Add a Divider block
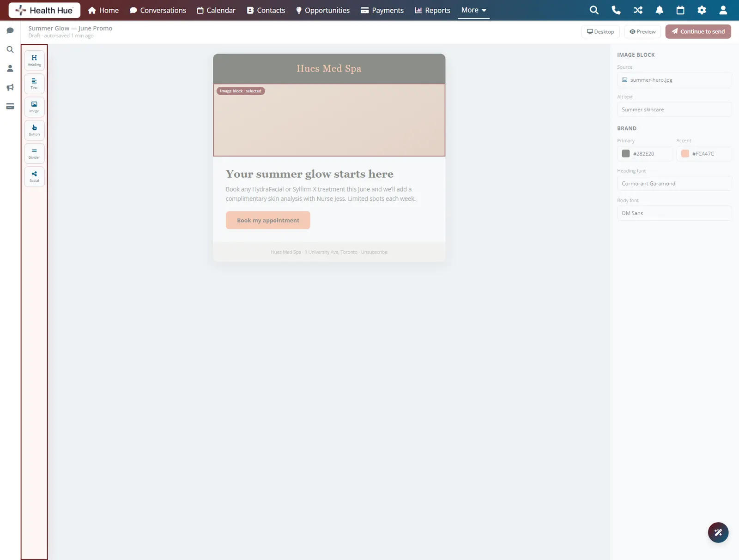Image resolution: width=739 pixels, height=560 pixels. (x=34, y=153)
